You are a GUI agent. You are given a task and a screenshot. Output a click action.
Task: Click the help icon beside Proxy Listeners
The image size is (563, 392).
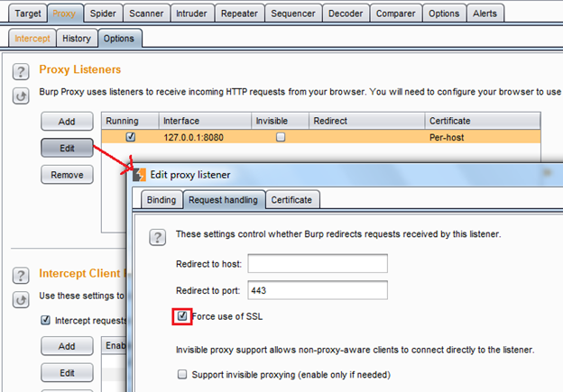[21, 71]
